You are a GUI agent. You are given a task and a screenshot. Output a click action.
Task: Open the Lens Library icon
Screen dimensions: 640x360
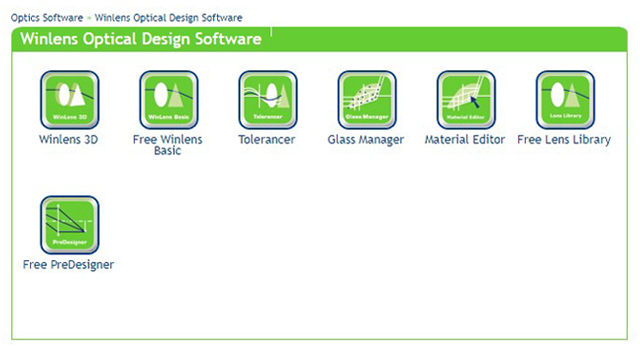click(x=565, y=100)
